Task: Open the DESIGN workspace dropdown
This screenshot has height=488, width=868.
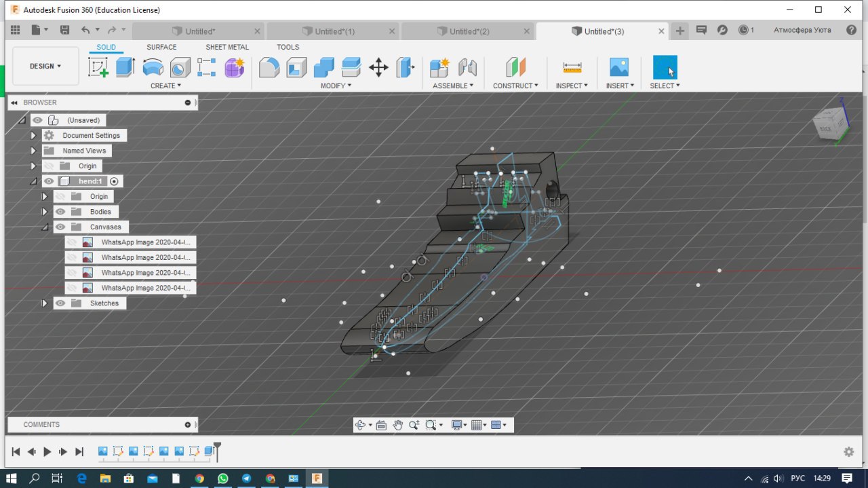Action: click(45, 67)
